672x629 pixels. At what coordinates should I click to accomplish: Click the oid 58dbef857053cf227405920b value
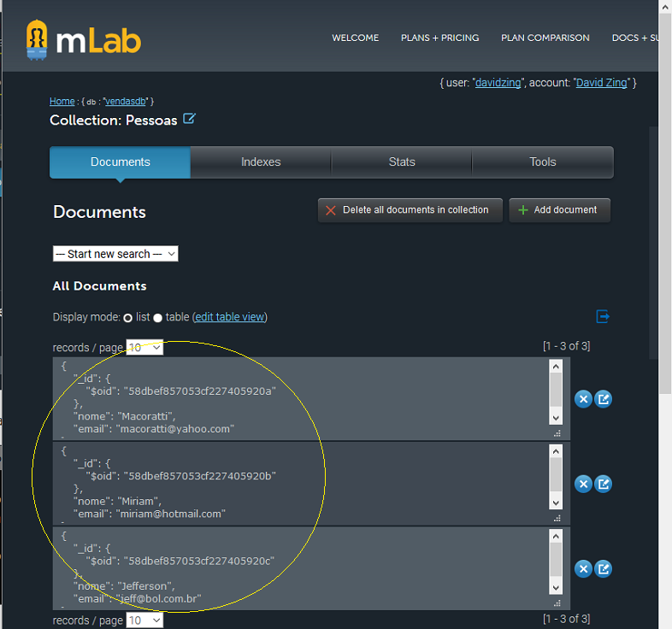(x=200, y=476)
